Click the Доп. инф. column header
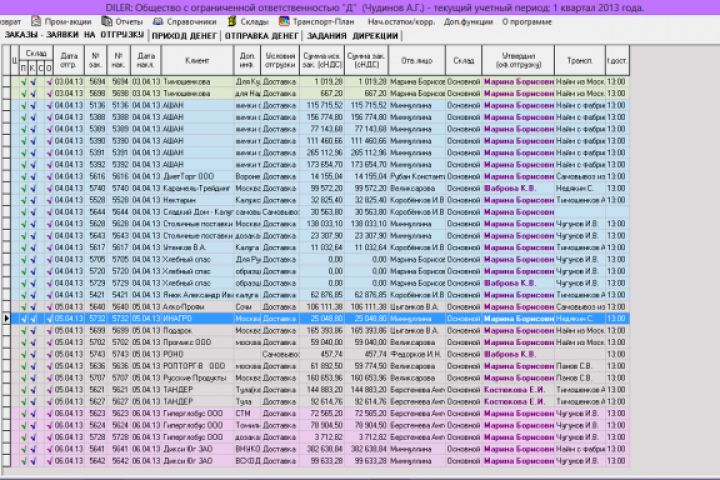720x480 pixels. click(247, 60)
